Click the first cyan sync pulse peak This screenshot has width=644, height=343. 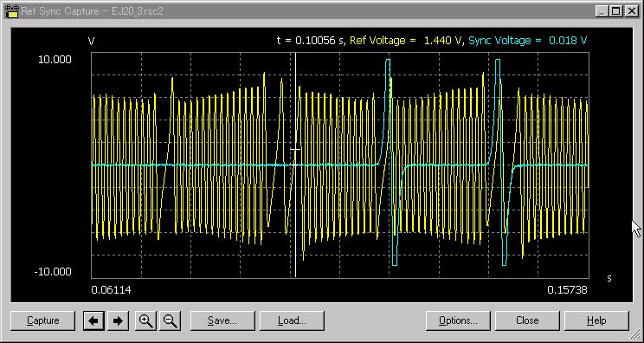tap(388, 61)
